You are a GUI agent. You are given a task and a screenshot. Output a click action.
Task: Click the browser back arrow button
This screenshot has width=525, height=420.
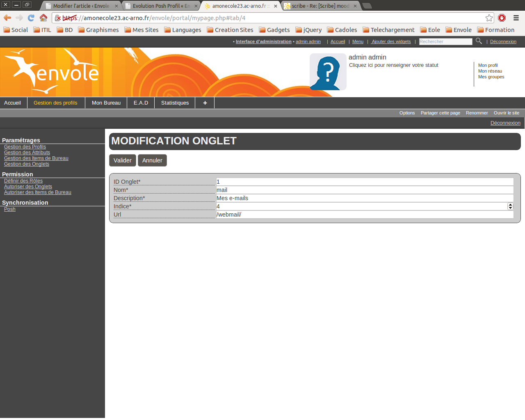point(7,18)
